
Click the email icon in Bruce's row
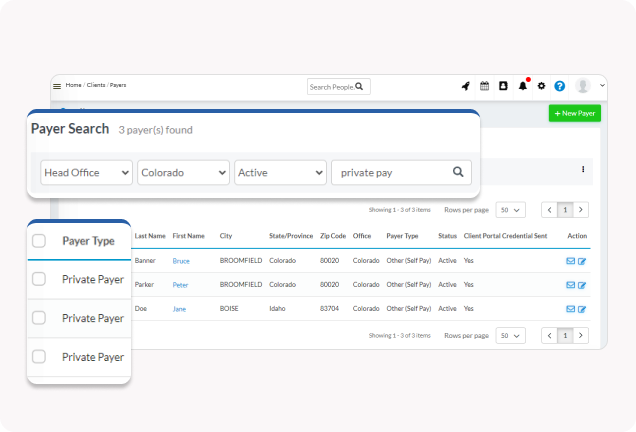(570, 261)
